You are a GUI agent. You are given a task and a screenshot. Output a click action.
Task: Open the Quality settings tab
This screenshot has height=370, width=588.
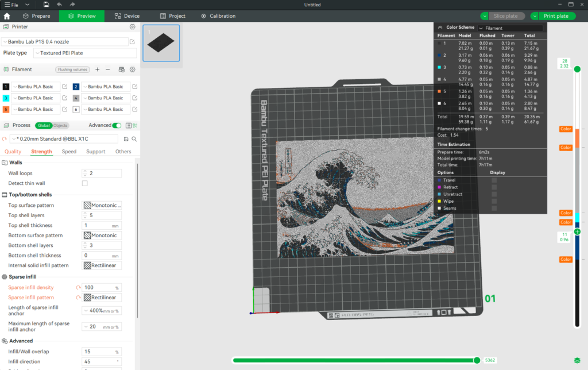pos(13,152)
